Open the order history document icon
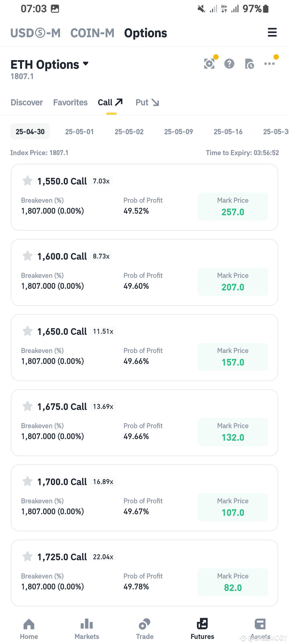The width and height of the screenshot is (289, 644). [x=249, y=64]
